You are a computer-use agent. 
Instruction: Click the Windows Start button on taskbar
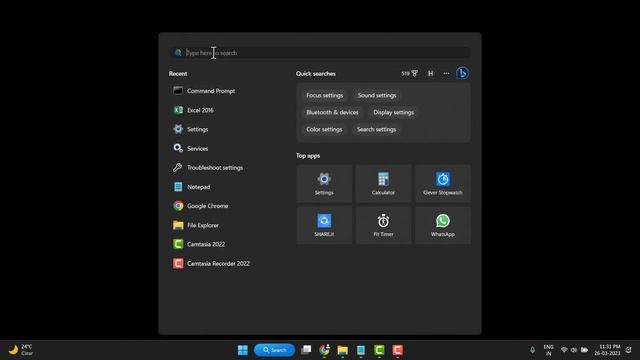pos(243,350)
